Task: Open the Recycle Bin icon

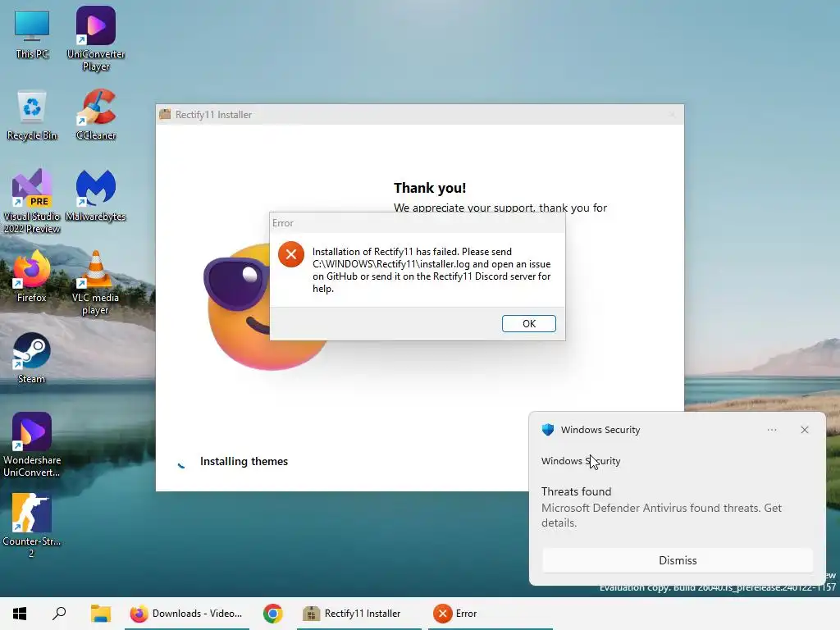Action: coord(32,115)
